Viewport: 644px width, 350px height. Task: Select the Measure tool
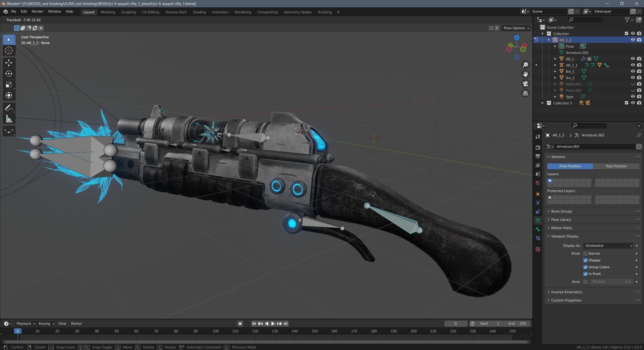9,119
